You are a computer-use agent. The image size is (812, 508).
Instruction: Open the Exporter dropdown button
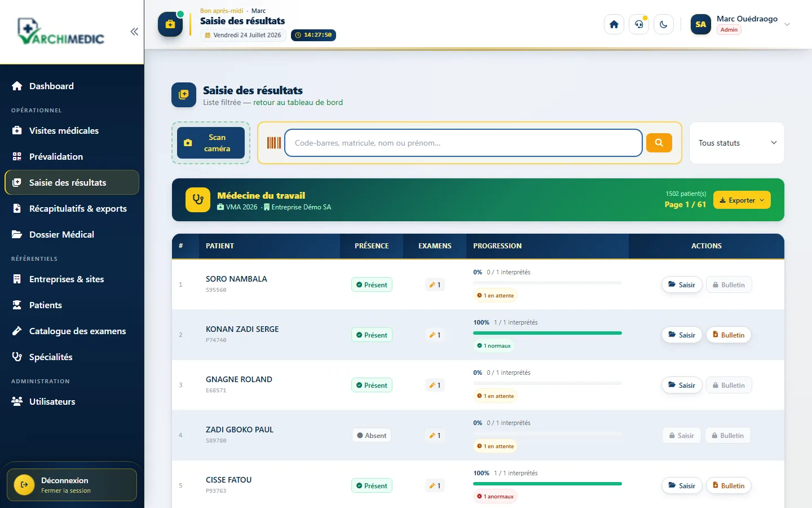tap(742, 200)
